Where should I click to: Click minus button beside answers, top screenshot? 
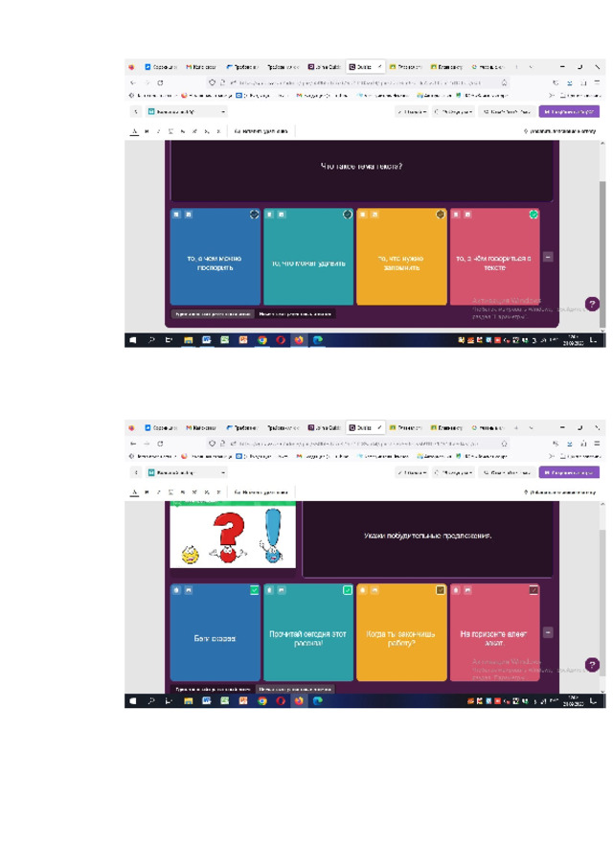click(548, 257)
